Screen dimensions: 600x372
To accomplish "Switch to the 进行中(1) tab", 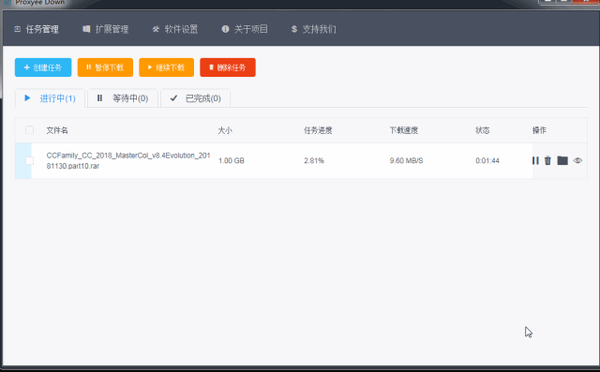I will pyautogui.click(x=50, y=98).
